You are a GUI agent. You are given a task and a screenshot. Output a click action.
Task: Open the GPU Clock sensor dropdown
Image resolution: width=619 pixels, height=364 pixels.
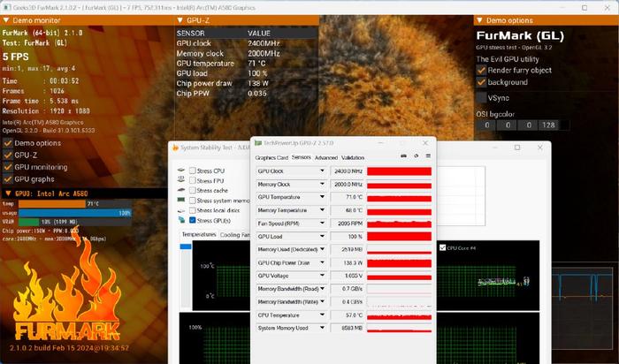322,171
